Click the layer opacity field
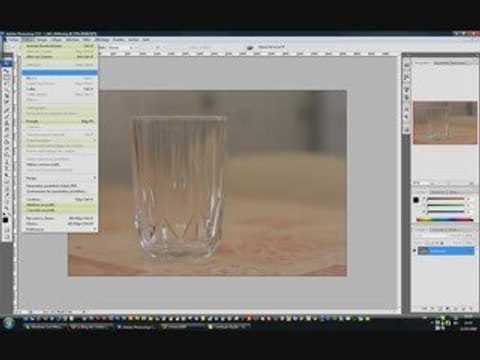480x360 pixels. pos(468,236)
